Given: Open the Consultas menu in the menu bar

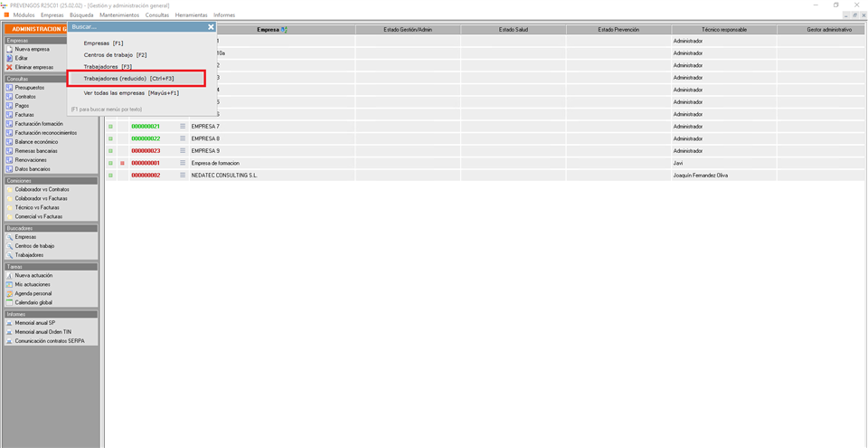Looking at the screenshot, I should click(x=157, y=15).
